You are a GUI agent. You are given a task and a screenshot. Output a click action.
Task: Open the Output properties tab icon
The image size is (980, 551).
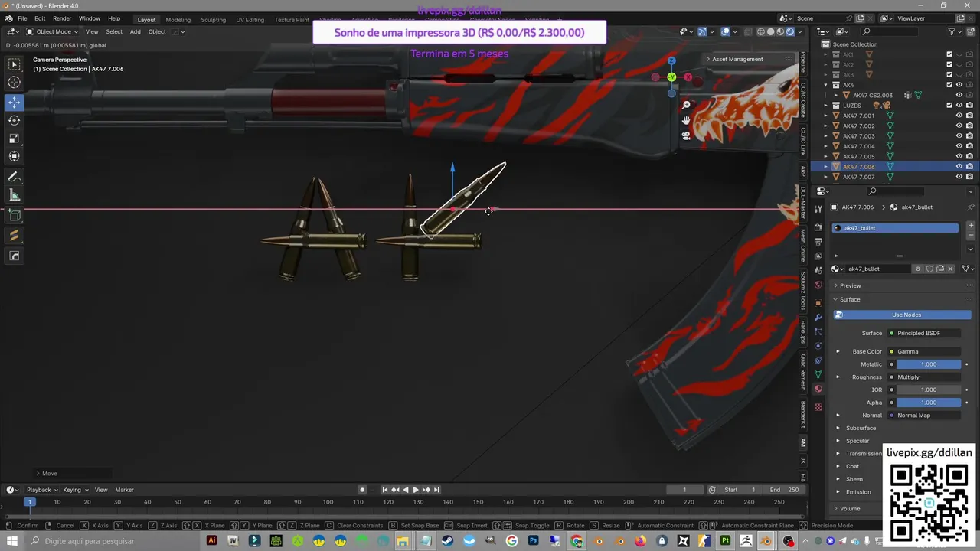pyautogui.click(x=818, y=242)
